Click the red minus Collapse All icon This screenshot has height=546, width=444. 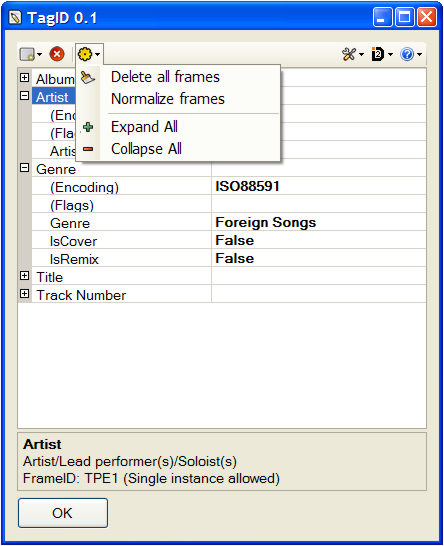point(88,149)
